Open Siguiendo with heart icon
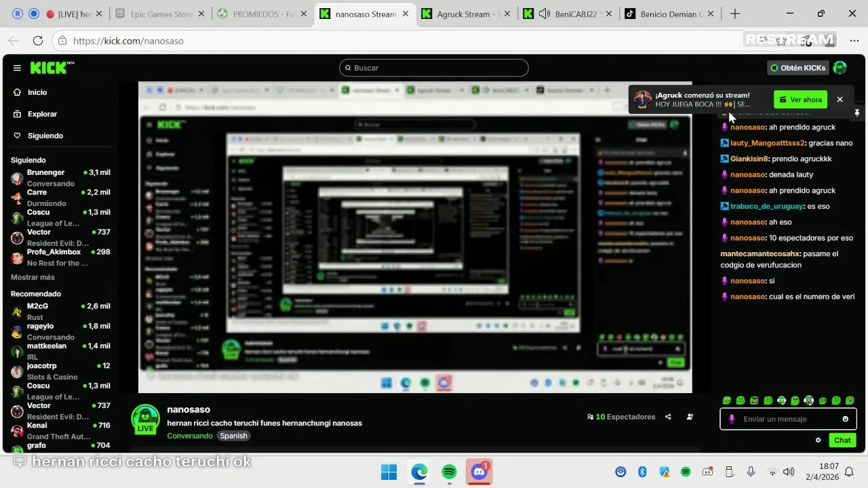 (45, 136)
